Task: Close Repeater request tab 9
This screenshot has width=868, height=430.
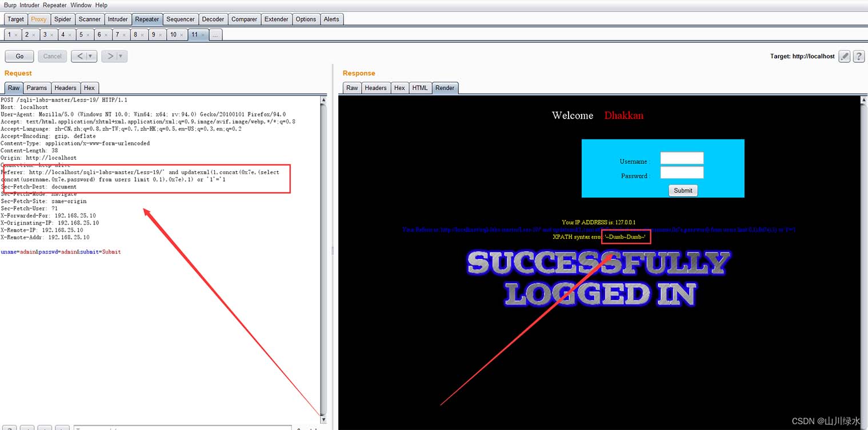Action: coord(161,35)
